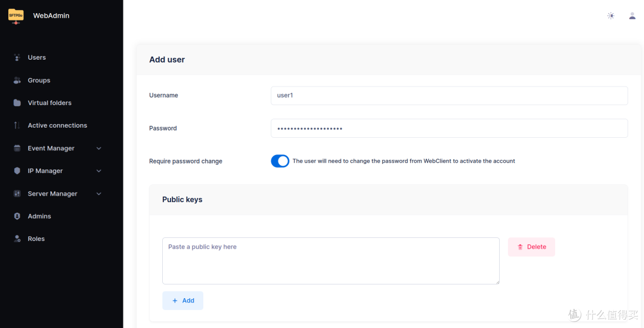Viewport: 644px width, 328px height.
Task: Click the Add public key button
Action: 183,301
